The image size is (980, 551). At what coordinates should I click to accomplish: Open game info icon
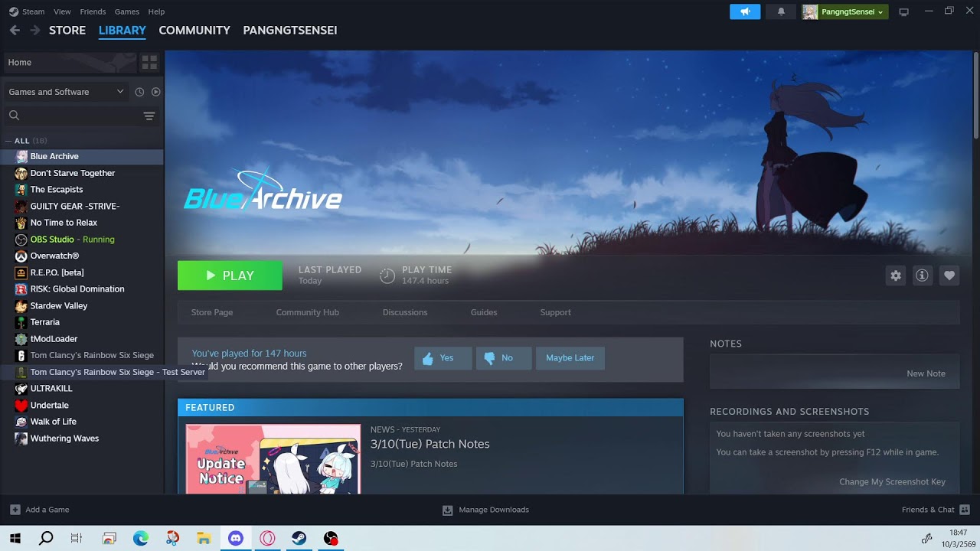922,275
